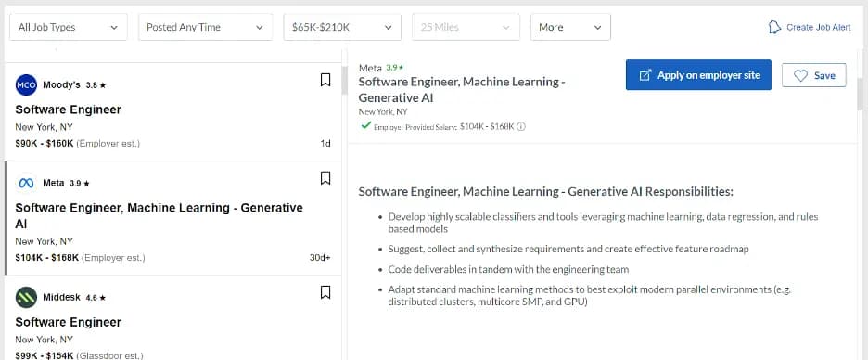Screen dimensions: 868x360
Task: Click Moody's company name in list
Action: click(x=61, y=85)
